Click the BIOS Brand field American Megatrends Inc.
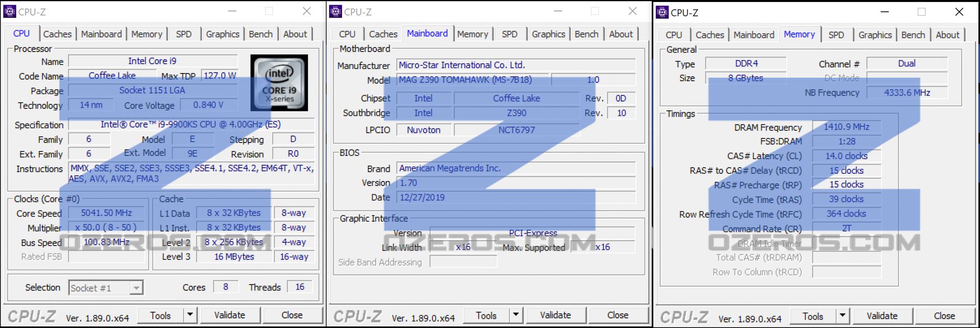Viewport: 980px width, 328px height. click(516, 168)
